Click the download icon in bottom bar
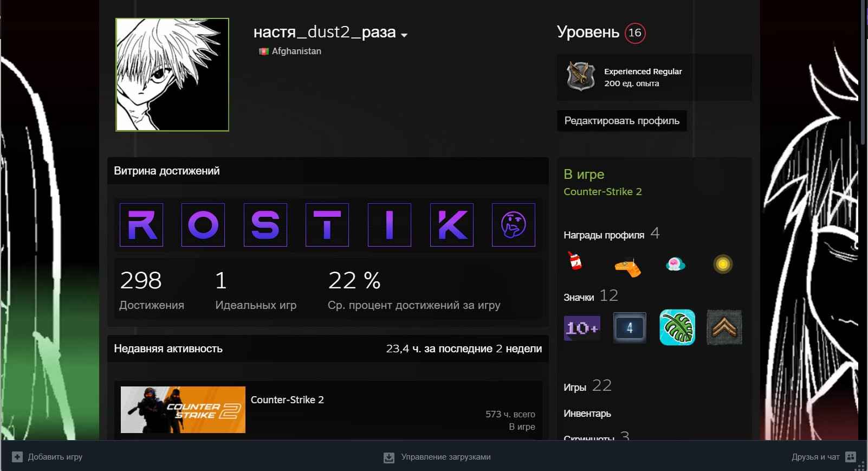Viewport: 868px width, 471px height. coord(389,457)
